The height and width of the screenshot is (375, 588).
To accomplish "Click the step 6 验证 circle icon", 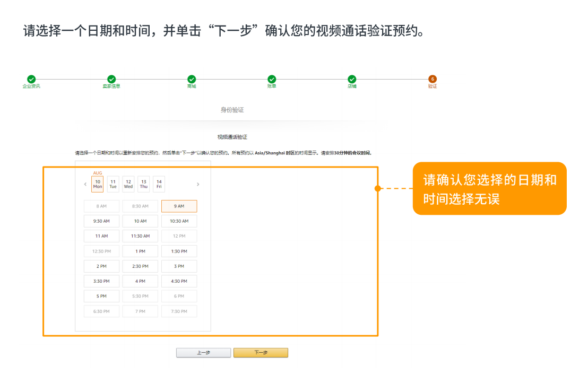I will (x=433, y=79).
